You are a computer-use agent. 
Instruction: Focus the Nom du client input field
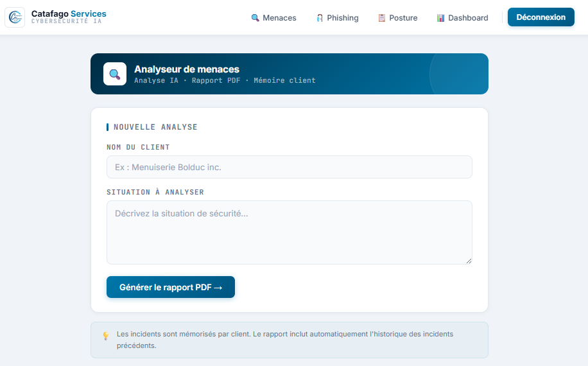pyautogui.click(x=289, y=167)
